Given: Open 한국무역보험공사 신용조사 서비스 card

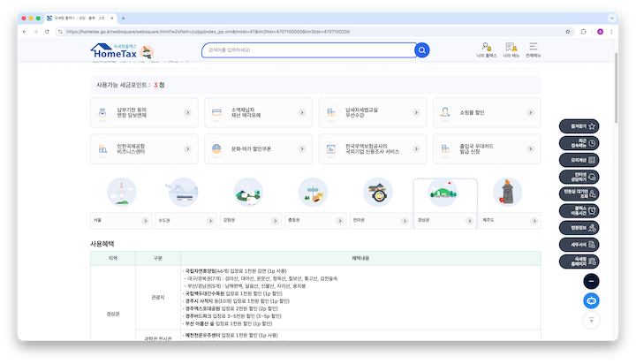Looking at the screenshot, I should [373, 149].
